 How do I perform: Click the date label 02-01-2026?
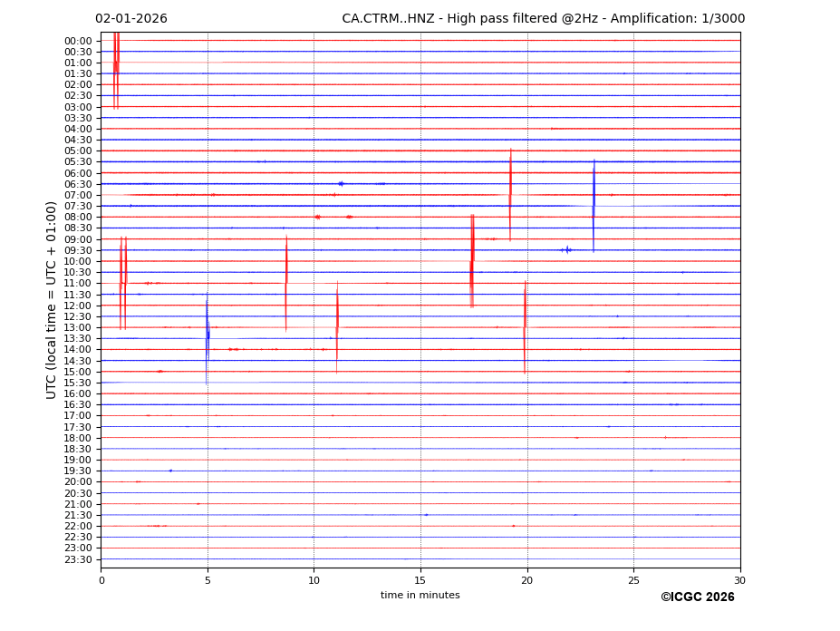click(131, 19)
